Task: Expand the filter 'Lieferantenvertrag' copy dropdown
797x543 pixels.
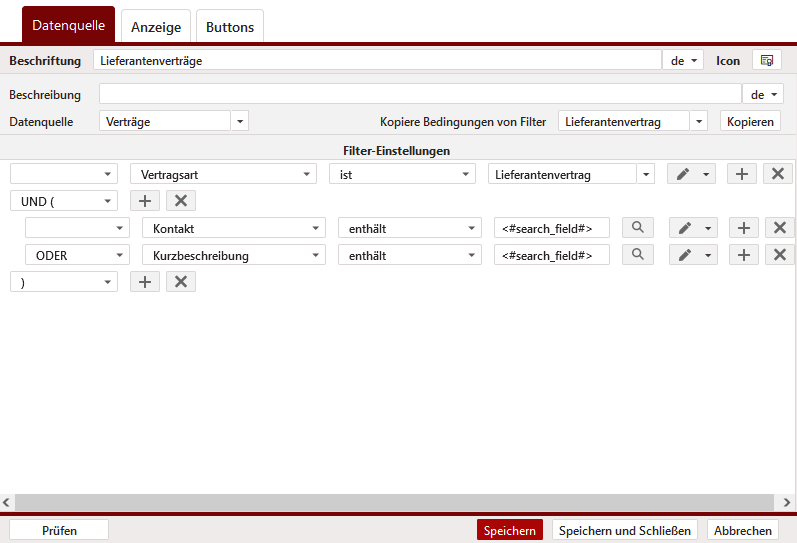Action: [x=699, y=122]
